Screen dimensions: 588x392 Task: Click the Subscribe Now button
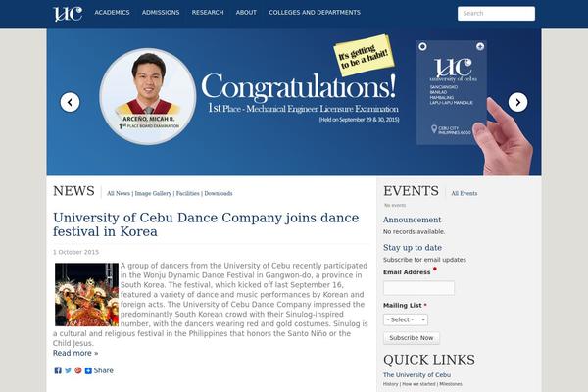[x=412, y=338]
